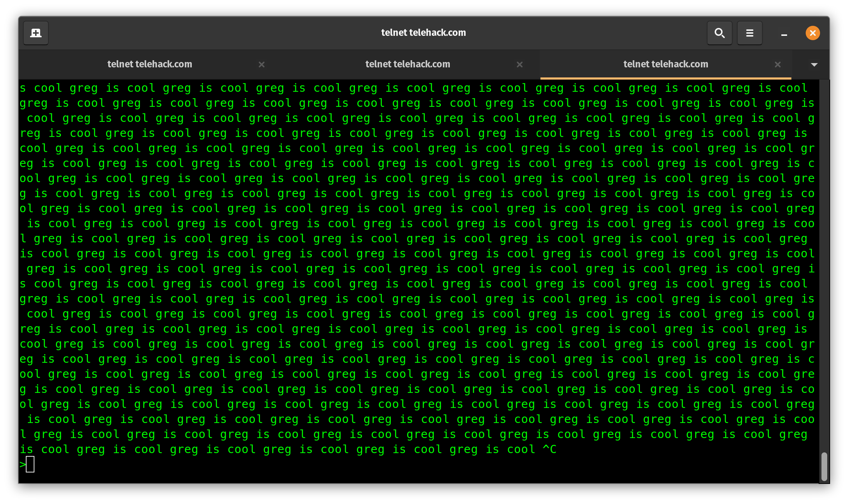Close the first telnet tab
Viewport: 848px width, 504px height.
coord(262,65)
